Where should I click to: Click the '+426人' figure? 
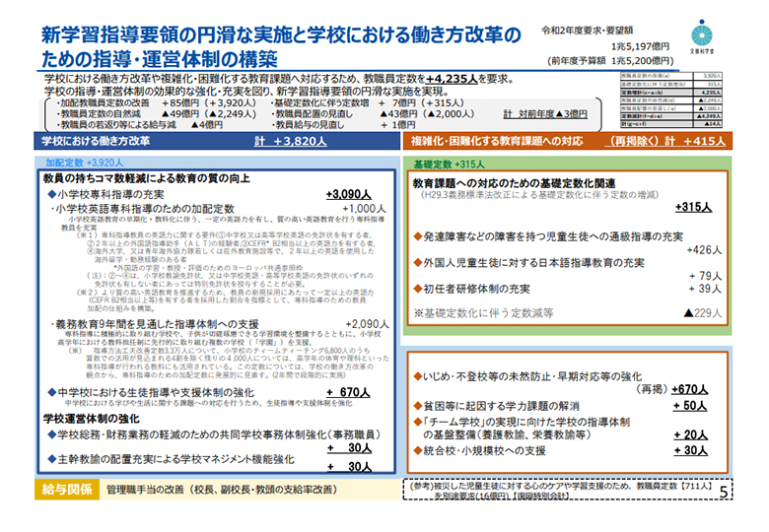pyautogui.click(x=704, y=250)
